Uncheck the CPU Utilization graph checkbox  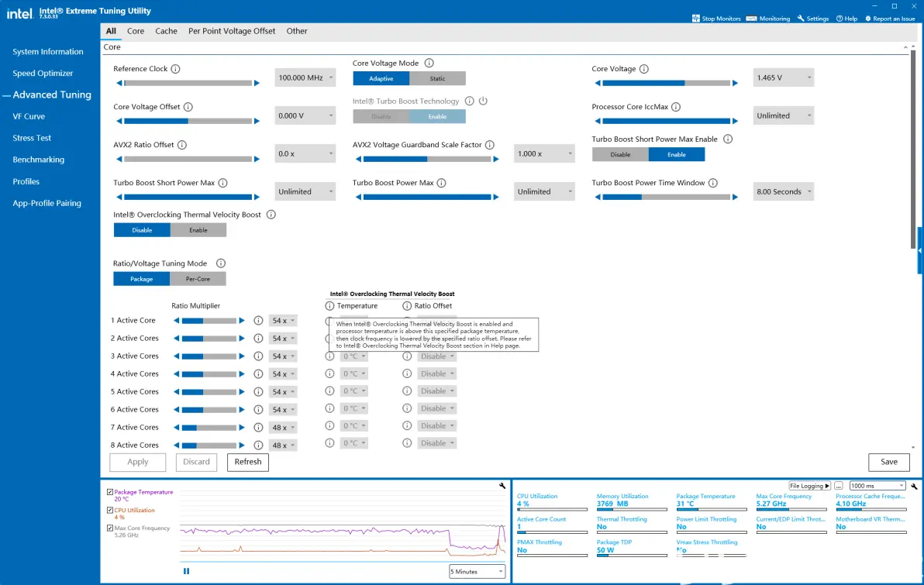[110, 510]
